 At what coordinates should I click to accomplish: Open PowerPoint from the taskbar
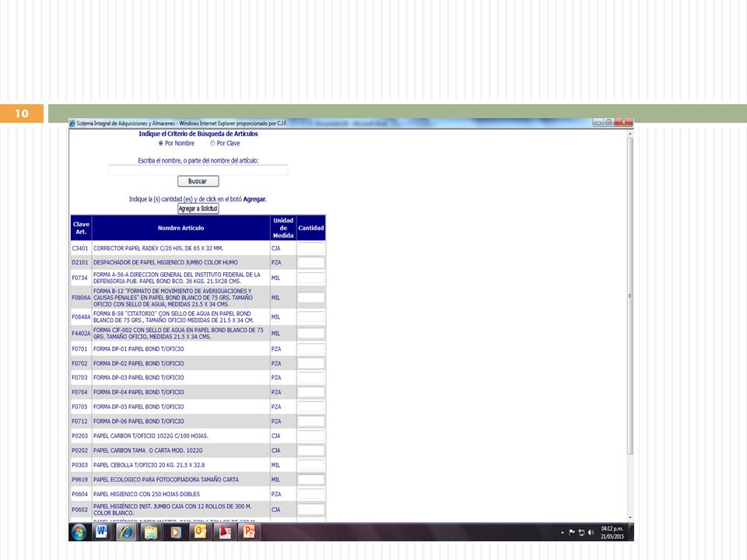click(250, 532)
